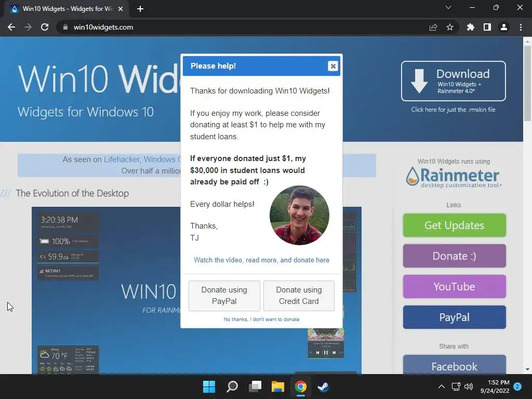Open File Explorer from the taskbar

click(x=277, y=387)
